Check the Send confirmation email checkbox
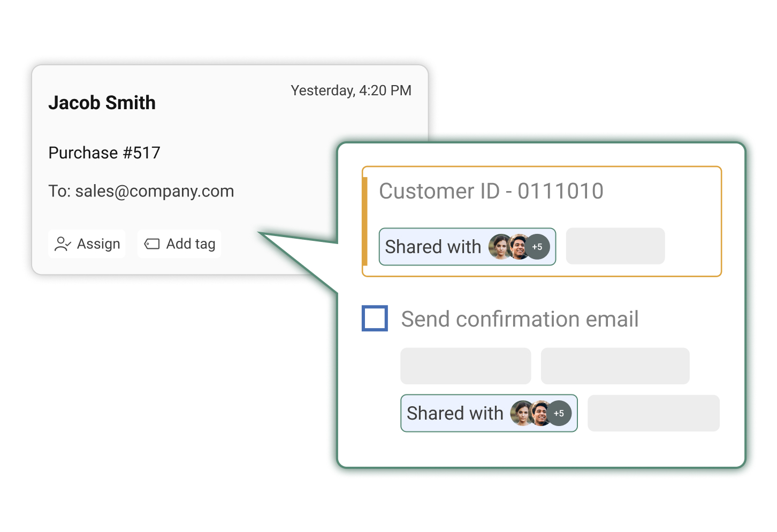The height and width of the screenshot is (532, 777). (375, 318)
